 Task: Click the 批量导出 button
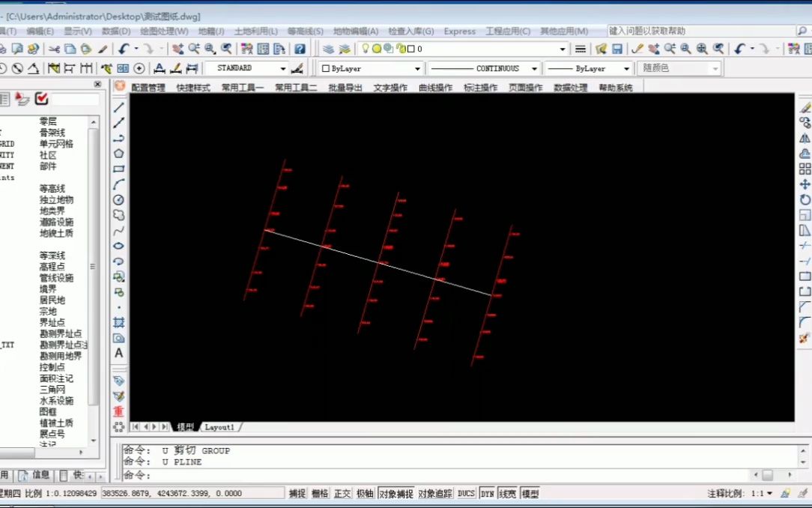(345, 88)
